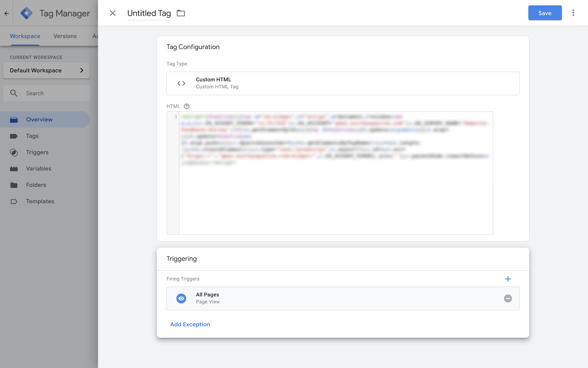Expand the Default Workspace selector

[x=46, y=70]
